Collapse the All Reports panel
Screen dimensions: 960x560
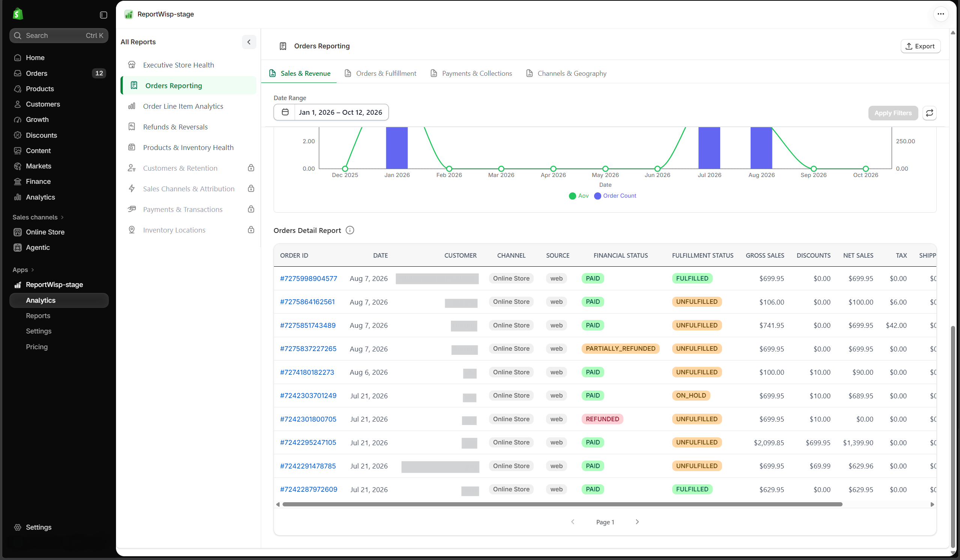[249, 42]
